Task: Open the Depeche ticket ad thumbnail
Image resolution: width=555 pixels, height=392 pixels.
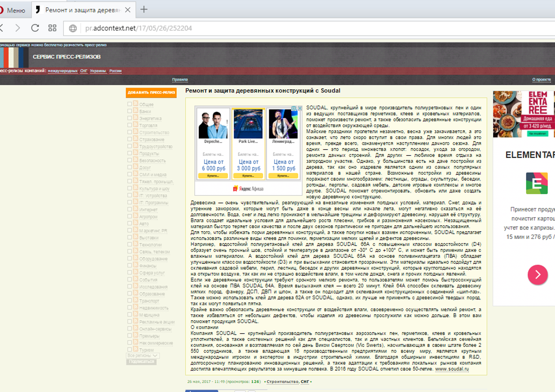Action: [213, 124]
